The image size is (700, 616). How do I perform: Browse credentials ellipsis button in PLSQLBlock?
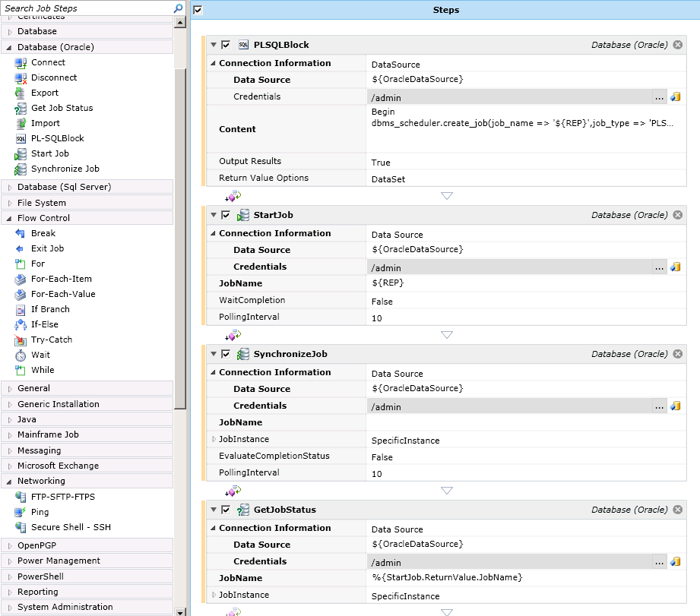[x=660, y=96]
